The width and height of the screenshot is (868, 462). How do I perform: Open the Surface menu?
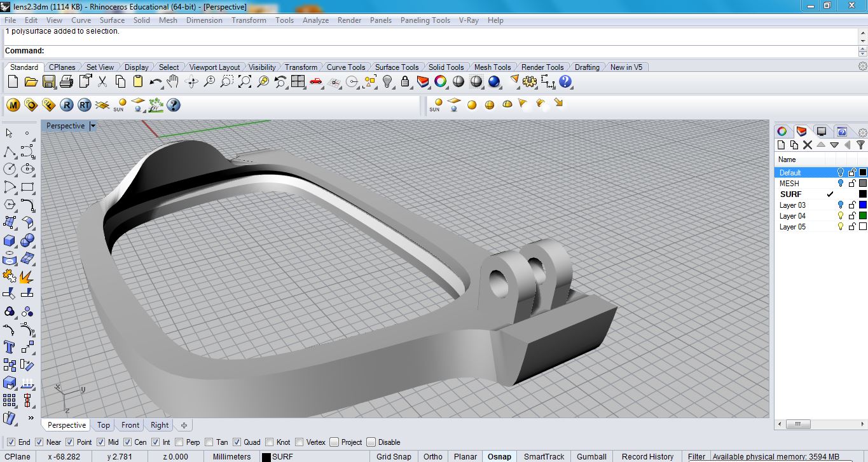click(x=112, y=20)
